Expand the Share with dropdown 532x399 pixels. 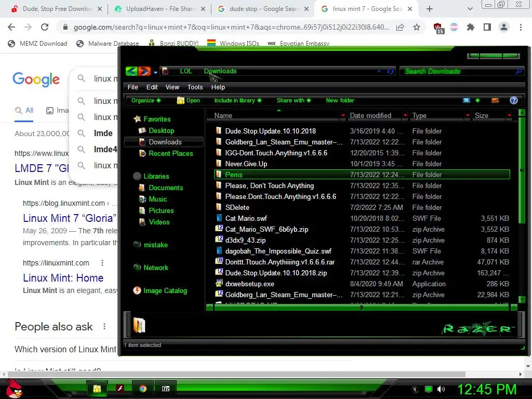(294, 100)
